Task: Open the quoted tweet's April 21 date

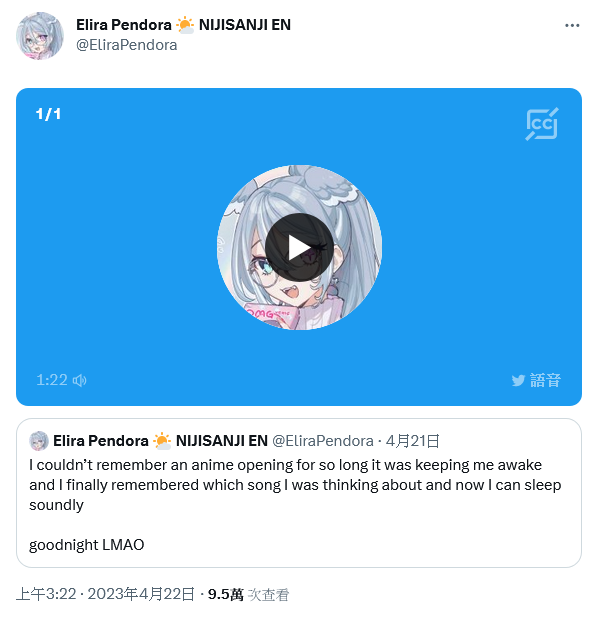Action: pyautogui.click(x=413, y=441)
